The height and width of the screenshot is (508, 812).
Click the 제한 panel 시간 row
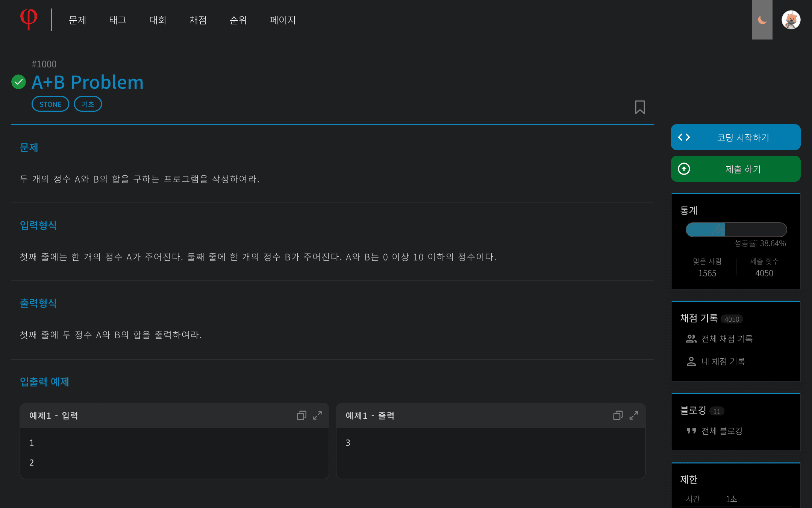[736, 499]
